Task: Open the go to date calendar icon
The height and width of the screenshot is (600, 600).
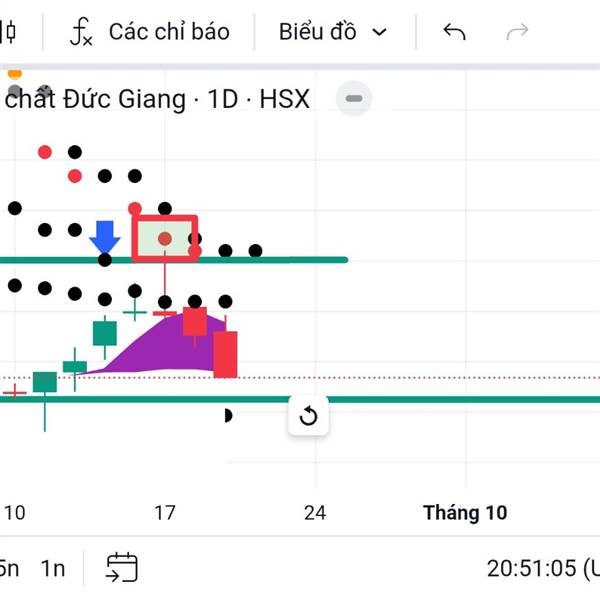Action: [x=122, y=568]
